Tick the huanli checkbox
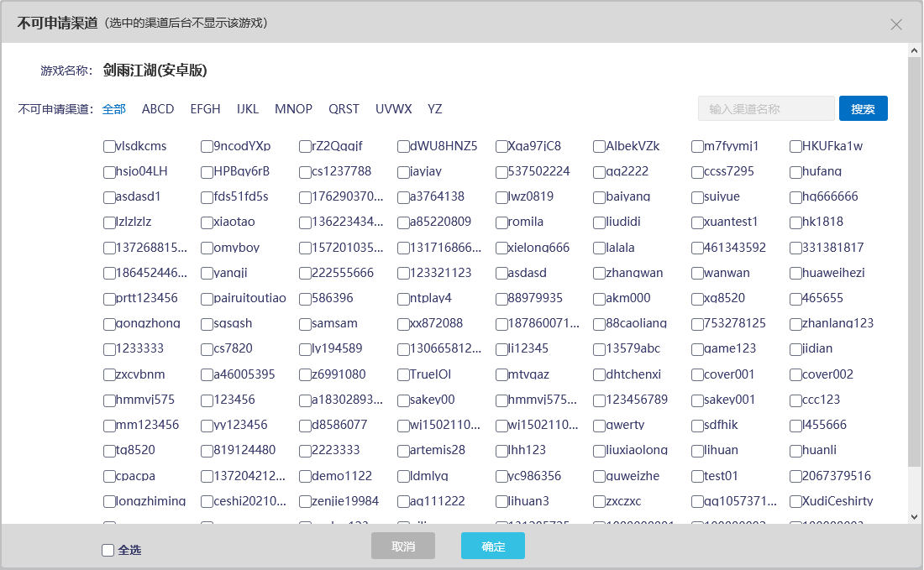 (x=795, y=451)
